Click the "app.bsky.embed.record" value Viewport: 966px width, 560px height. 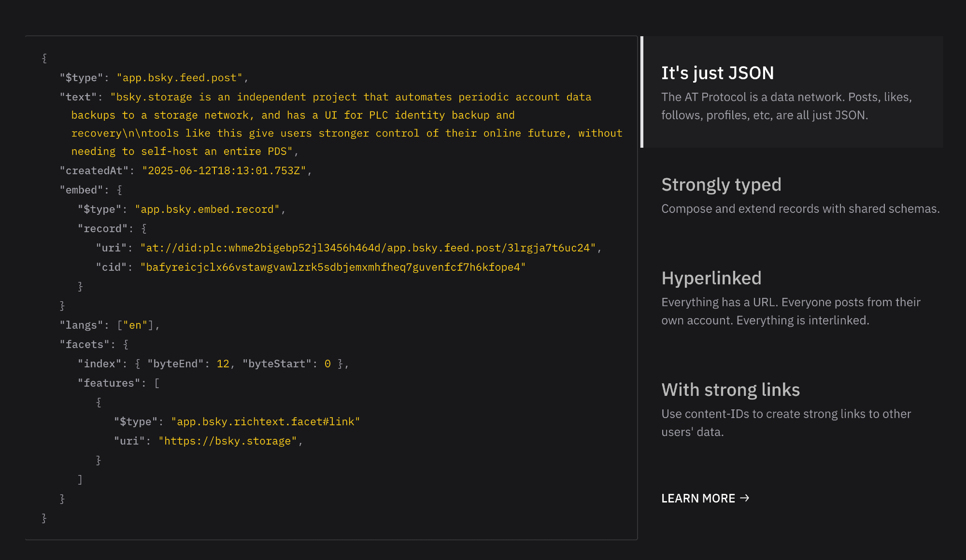207,209
